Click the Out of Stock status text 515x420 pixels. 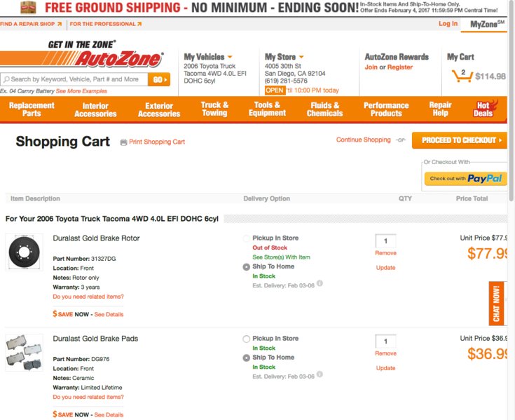coord(270,248)
